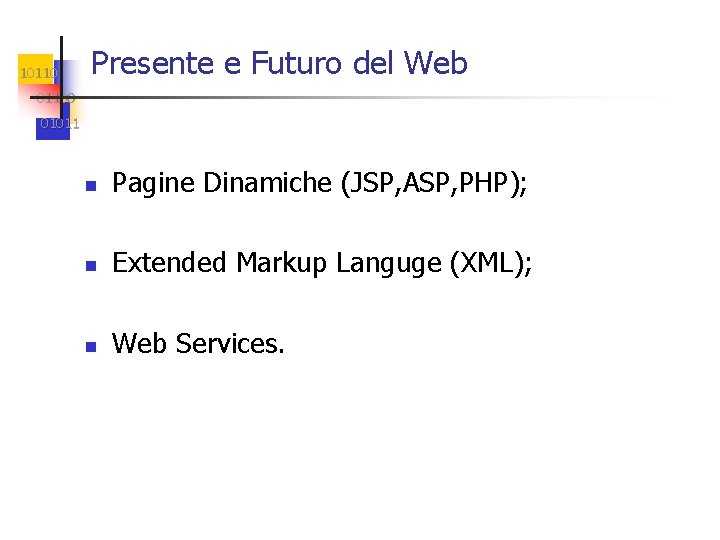This screenshot has width=720, height=540.
Task: Click the red blurred square in logo
Action: point(40,99)
